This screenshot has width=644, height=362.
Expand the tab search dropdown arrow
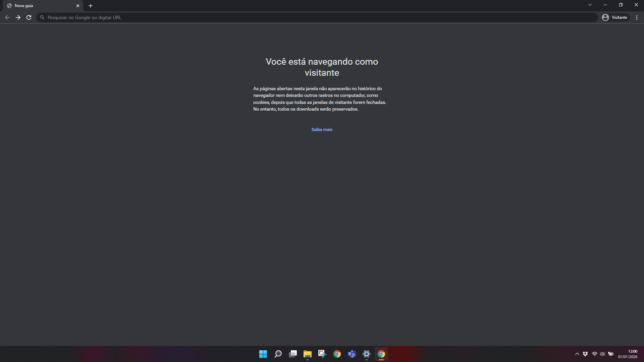click(590, 5)
